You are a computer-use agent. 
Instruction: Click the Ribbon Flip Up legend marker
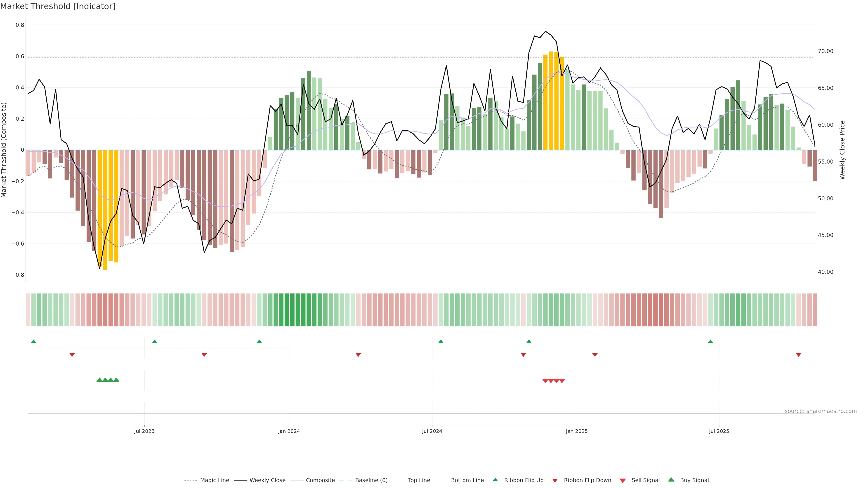pos(495,480)
